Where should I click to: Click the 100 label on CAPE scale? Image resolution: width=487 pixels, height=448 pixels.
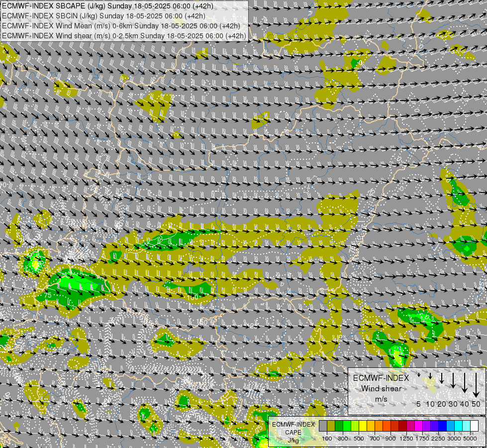327,439
